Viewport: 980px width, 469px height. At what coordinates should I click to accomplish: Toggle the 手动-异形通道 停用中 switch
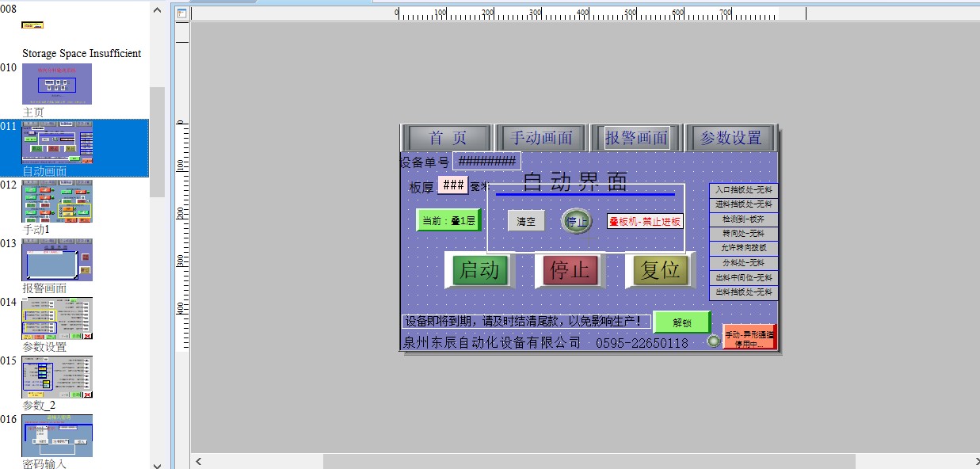749,338
